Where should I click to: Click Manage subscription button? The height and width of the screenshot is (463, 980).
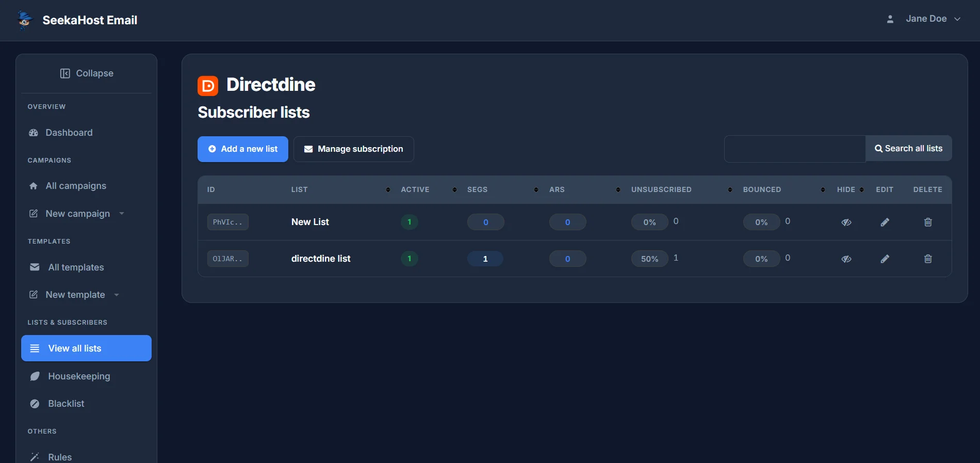[354, 149]
